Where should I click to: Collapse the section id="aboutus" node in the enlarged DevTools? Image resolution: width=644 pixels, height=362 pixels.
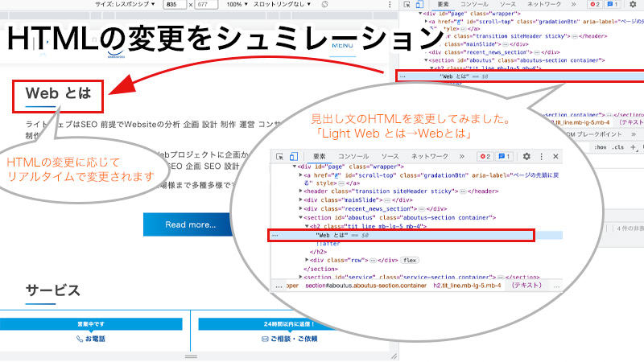click(300, 217)
